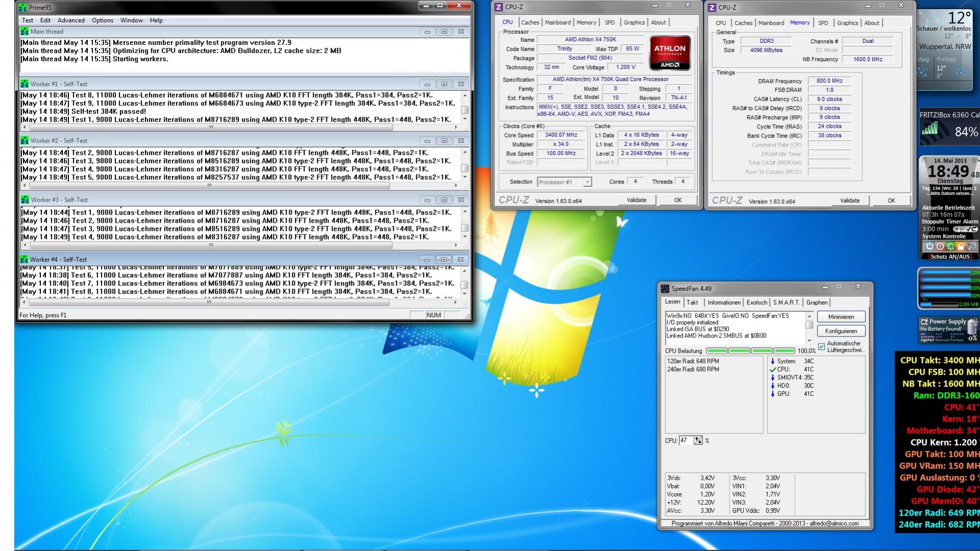Viewport: 980px width, 551px height.
Task: Click Validate in the CPU tab CPU-Z window
Action: point(636,200)
